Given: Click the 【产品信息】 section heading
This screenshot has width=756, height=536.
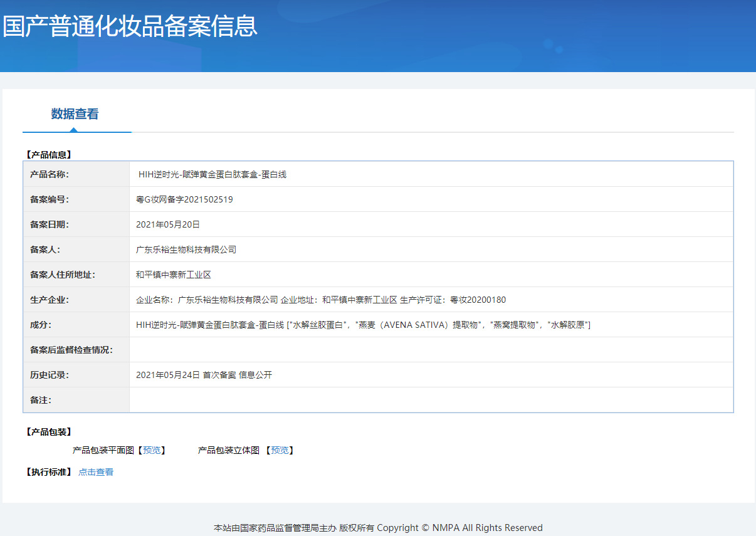Looking at the screenshot, I should point(48,154).
